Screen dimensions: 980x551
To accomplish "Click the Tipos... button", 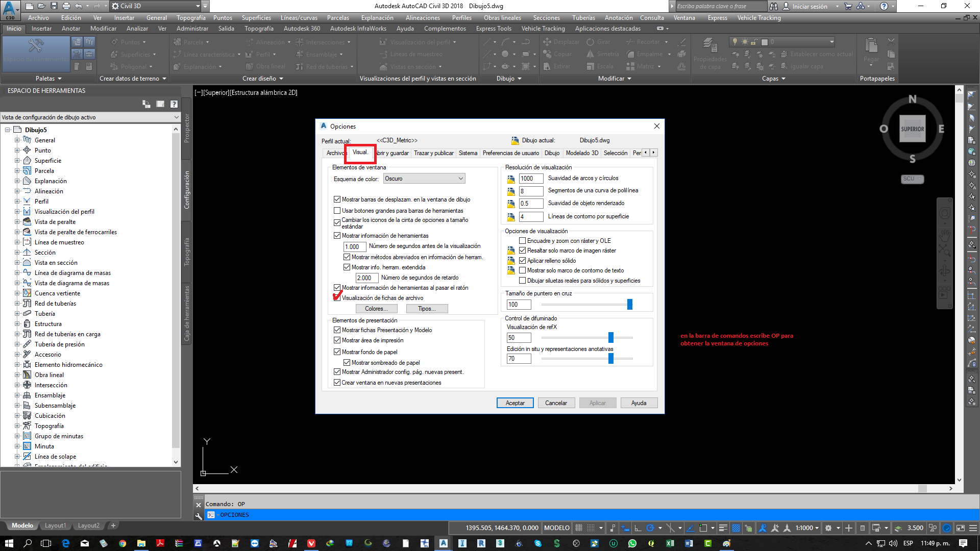I will click(x=427, y=309).
